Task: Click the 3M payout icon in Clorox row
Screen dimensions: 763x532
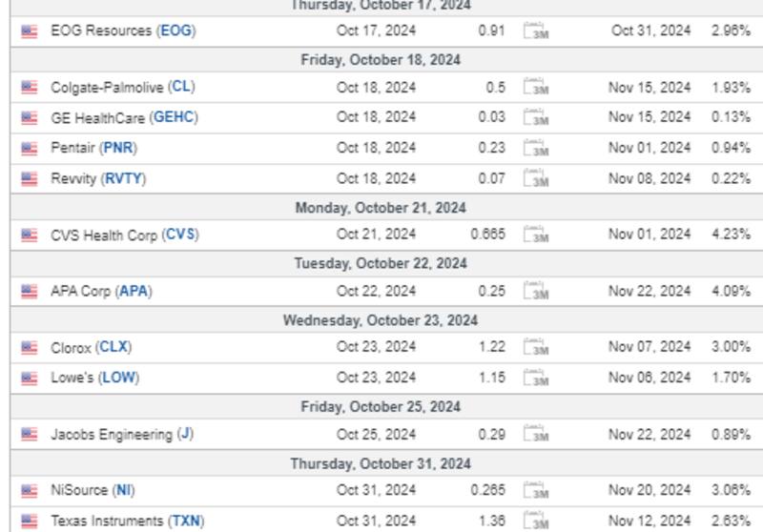Action: (537, 348)
